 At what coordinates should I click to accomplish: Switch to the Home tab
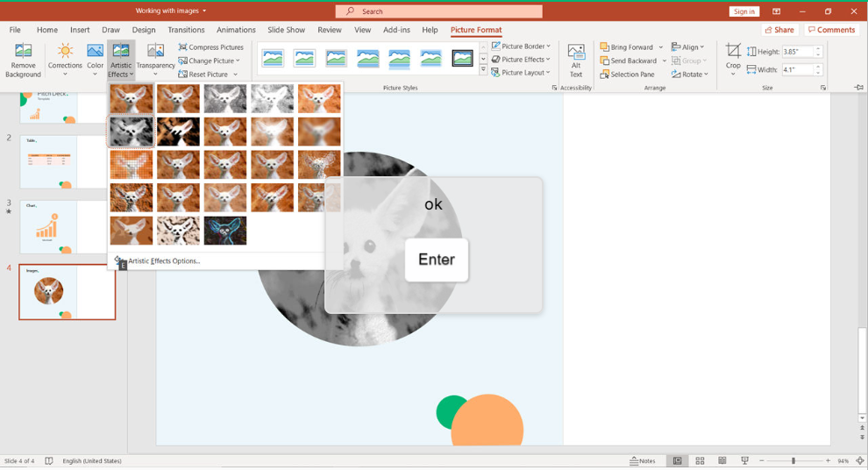[47, 30]
